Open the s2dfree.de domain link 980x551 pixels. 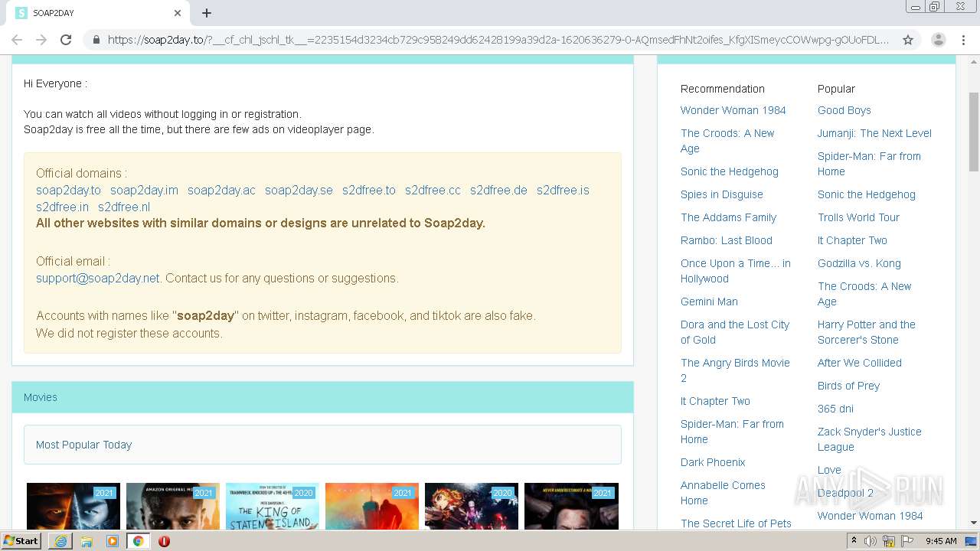pos(498,190)
